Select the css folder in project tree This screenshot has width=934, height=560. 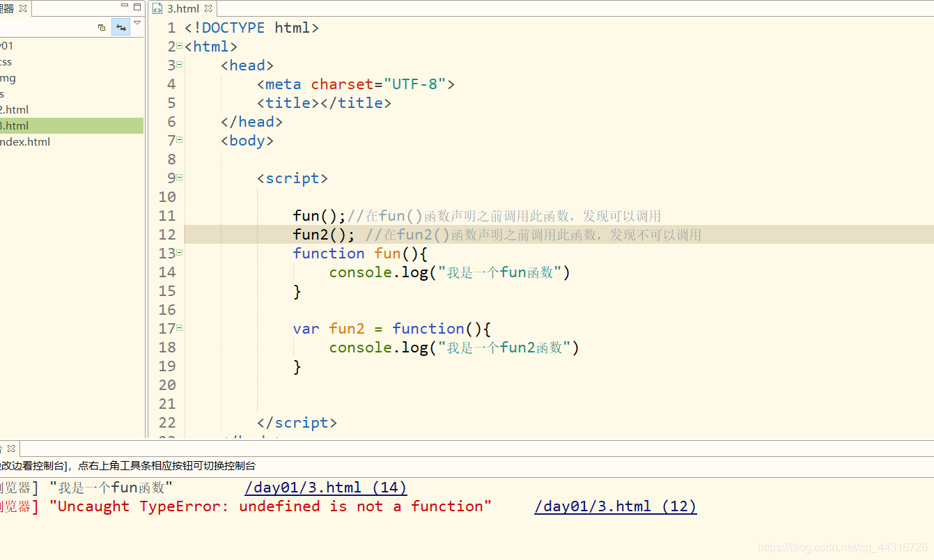(6, 61)
